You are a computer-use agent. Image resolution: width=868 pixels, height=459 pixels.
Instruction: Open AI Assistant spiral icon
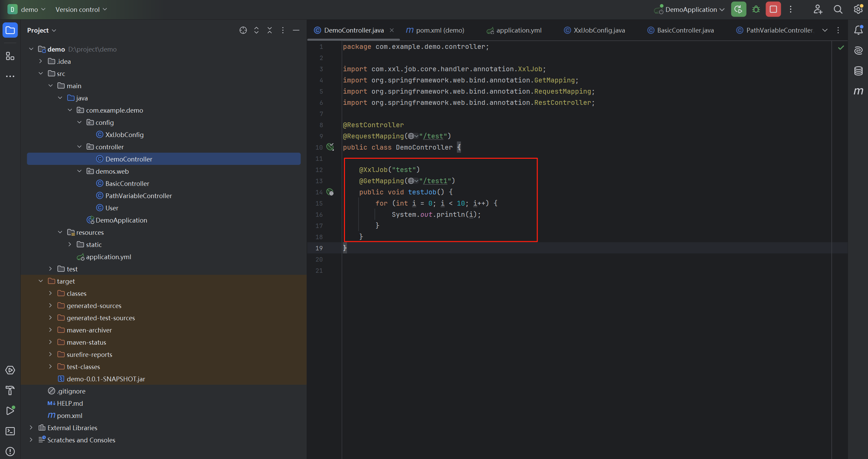coord(859,51)
